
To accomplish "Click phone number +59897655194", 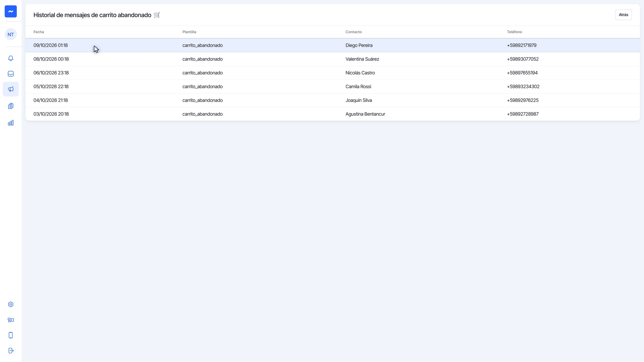I will (522, 73).
